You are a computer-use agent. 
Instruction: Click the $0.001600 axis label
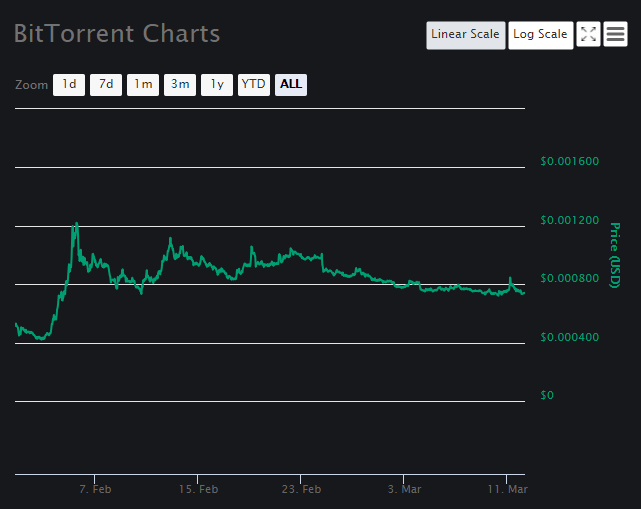click(569, 161)
